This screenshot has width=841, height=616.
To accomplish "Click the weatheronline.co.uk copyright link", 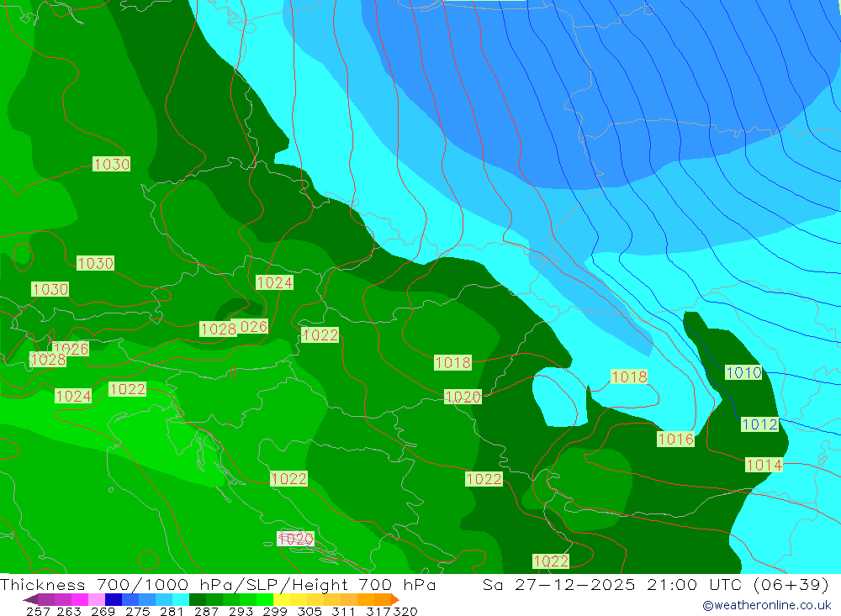I will point(766,605).
